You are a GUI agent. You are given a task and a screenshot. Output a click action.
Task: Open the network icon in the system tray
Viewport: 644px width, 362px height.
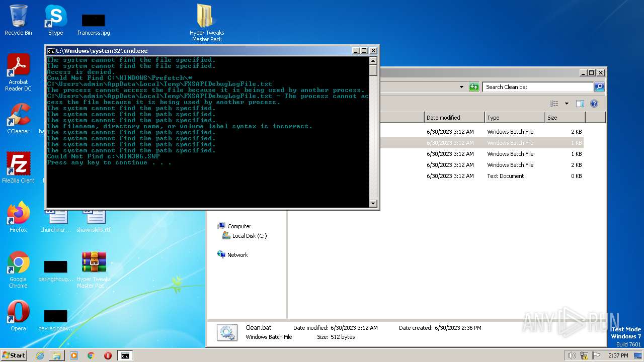[x=584, y=355]
